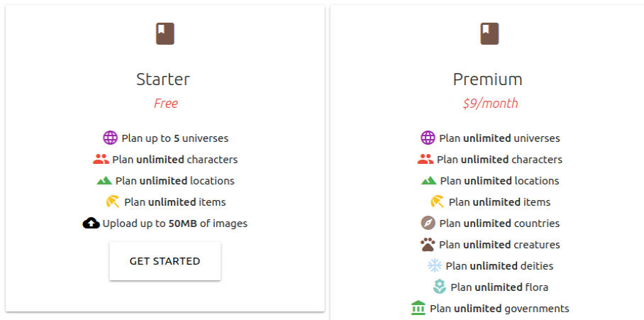
Task: Click the Starter plan heading
Action: (163, 79)
